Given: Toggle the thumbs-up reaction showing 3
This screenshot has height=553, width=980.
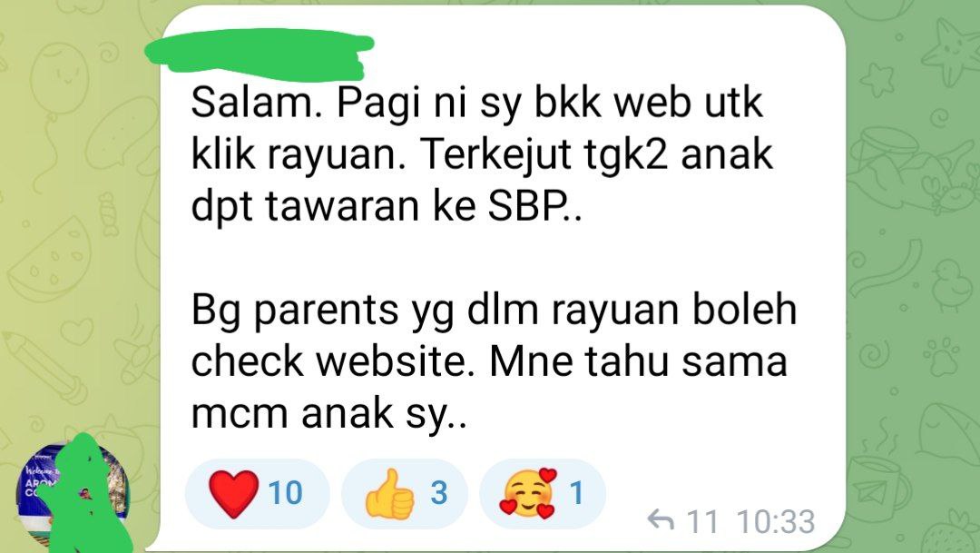Looking at the screenshot, I should click(x=405, y=494).
